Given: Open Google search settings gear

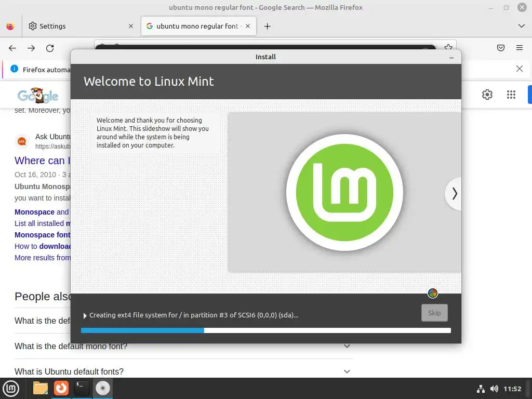Looking at the screenshot, I should click(487, 95).
